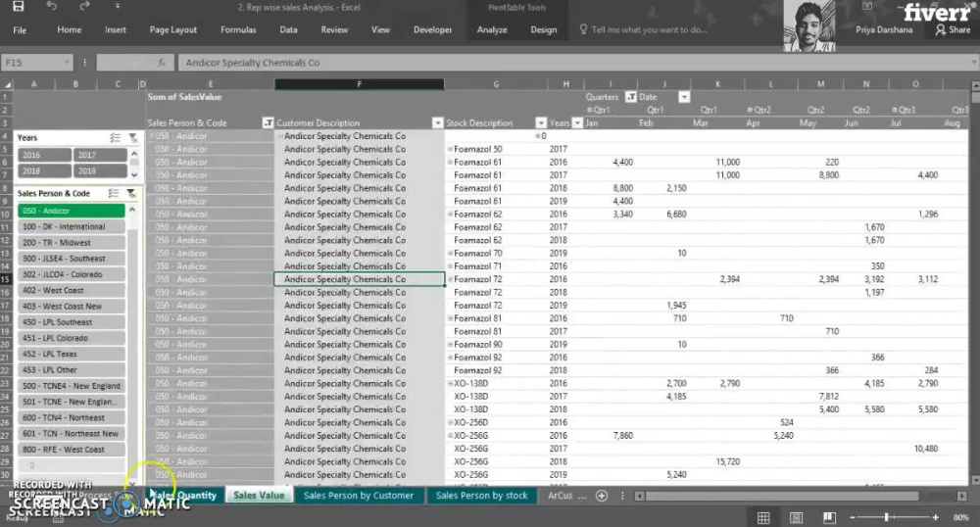Open the Date filter dropdown
This screenshot has height=527, width=980.
pos(684,97)
